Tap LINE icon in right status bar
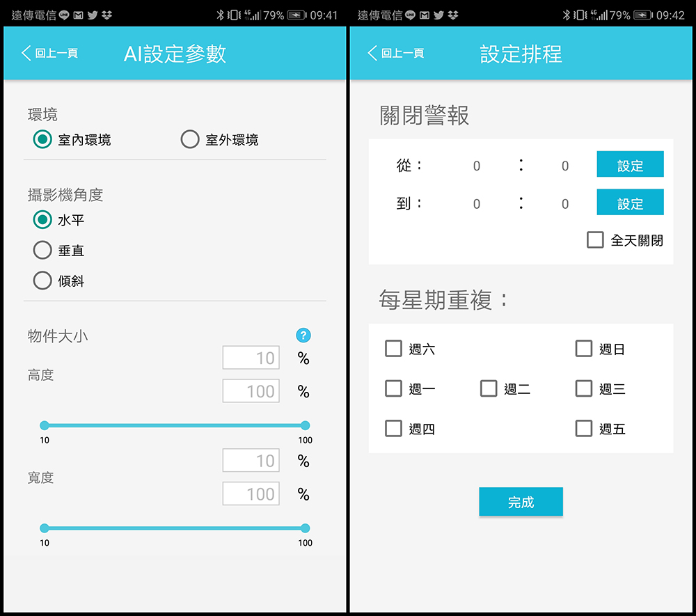 (x=410, y=15)
